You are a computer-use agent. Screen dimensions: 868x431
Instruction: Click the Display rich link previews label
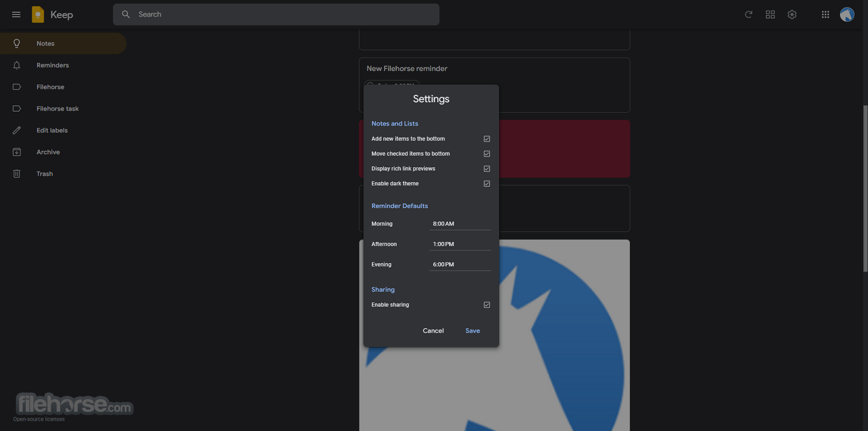pos(403,168)
